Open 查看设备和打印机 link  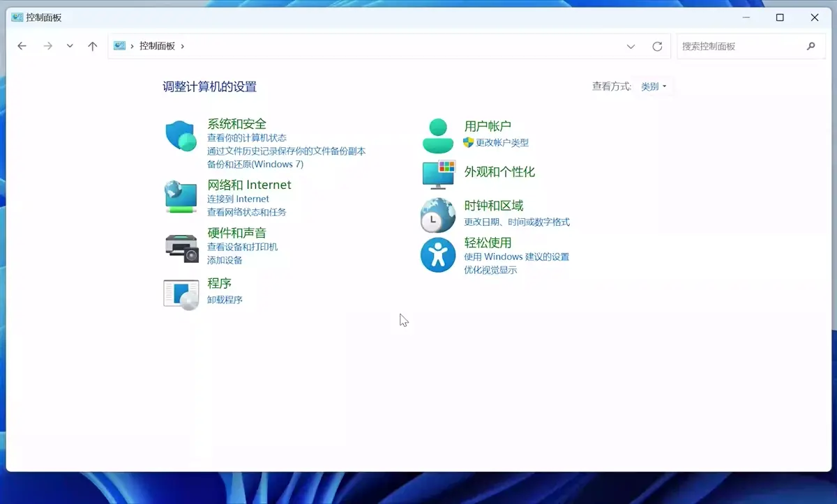(x=242, y=247)
